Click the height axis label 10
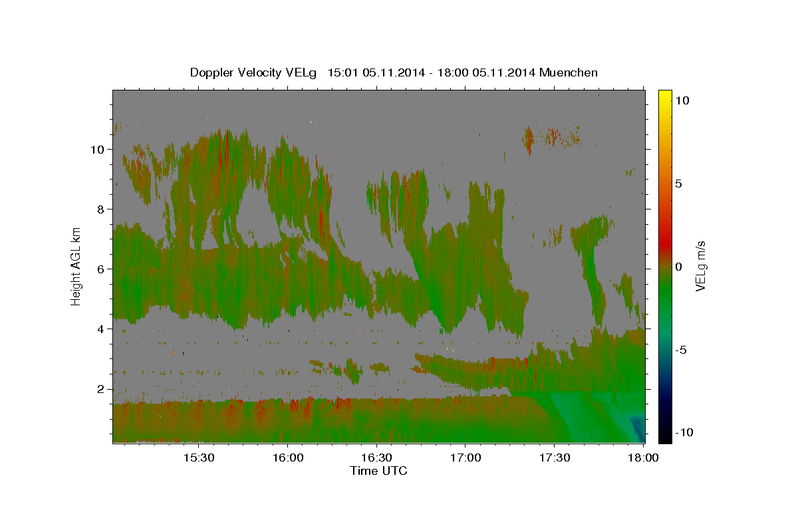 [98, 149]
